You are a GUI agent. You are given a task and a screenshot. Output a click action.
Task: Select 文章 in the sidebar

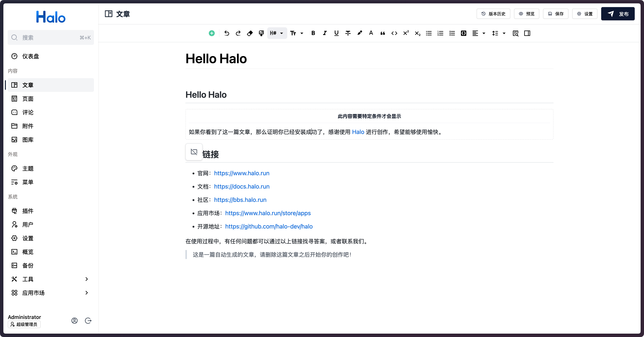tap(51, 85)
